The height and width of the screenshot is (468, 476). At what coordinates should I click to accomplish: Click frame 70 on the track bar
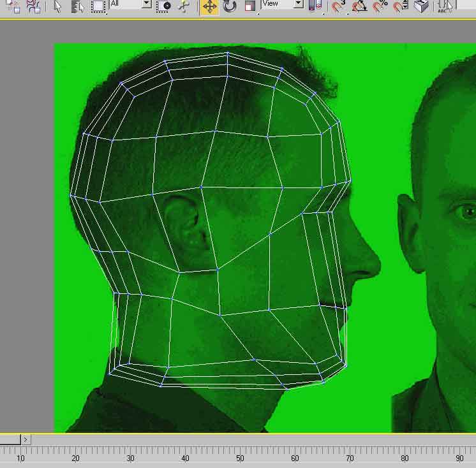350,458
